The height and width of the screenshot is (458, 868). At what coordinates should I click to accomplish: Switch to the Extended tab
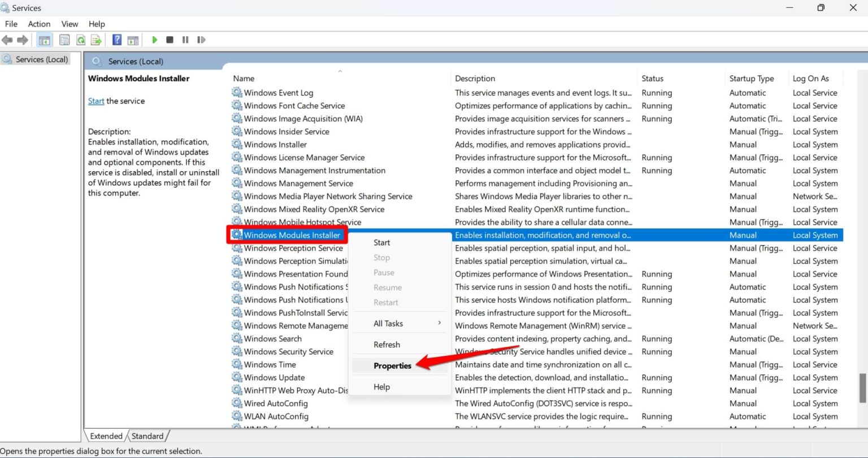coord(105,435)
